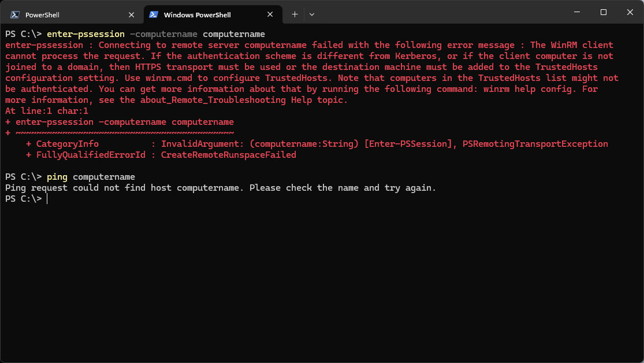Click the tilde underline error line

coord(120,133)
